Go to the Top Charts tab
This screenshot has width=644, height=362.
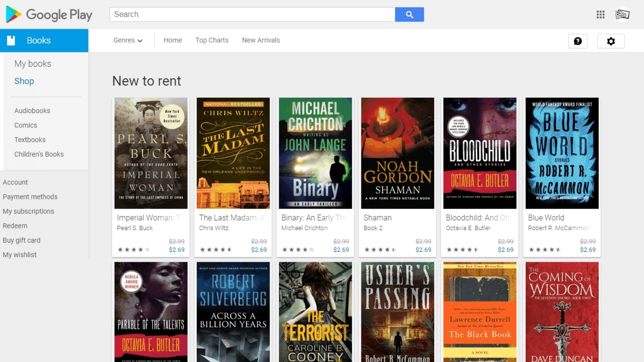212,40
